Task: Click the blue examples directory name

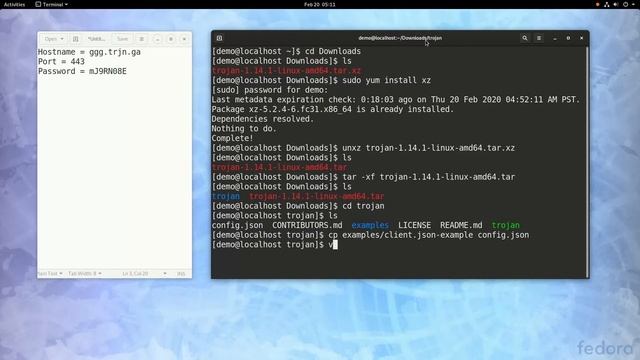Action: (x=370, y=225)
